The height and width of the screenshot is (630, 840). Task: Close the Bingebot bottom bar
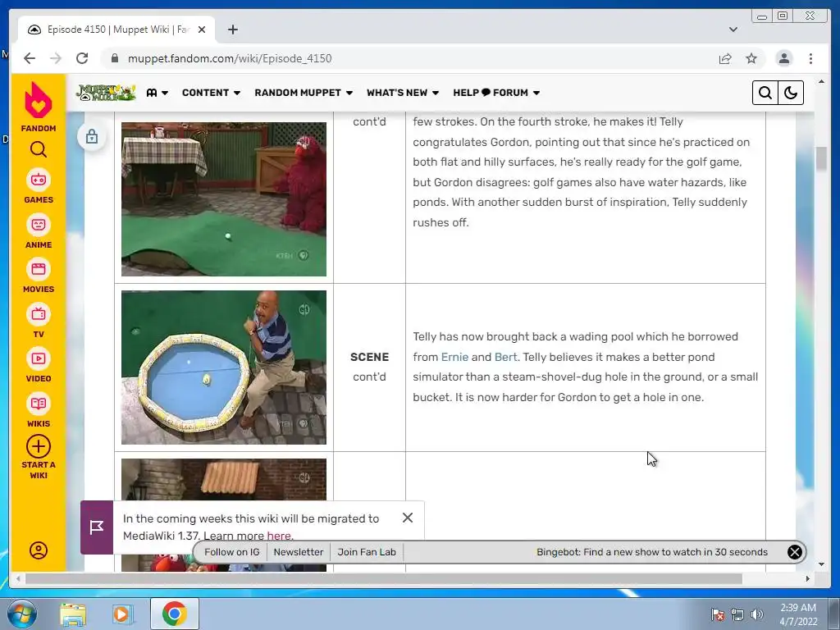tap(794, 552)
